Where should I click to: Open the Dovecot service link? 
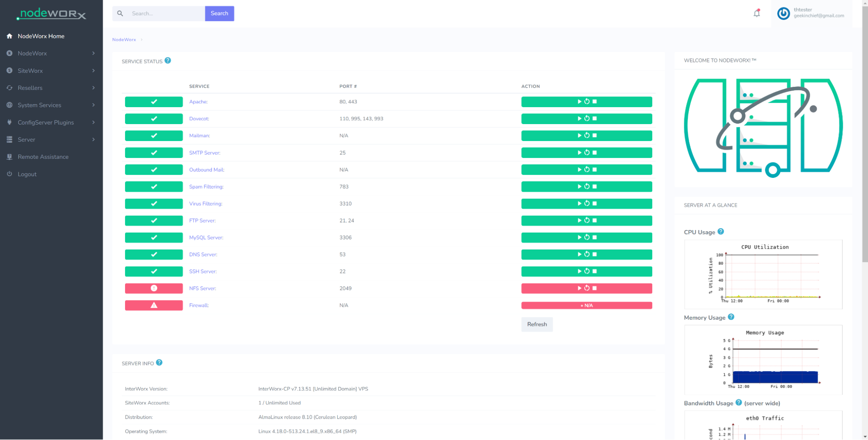199,118
